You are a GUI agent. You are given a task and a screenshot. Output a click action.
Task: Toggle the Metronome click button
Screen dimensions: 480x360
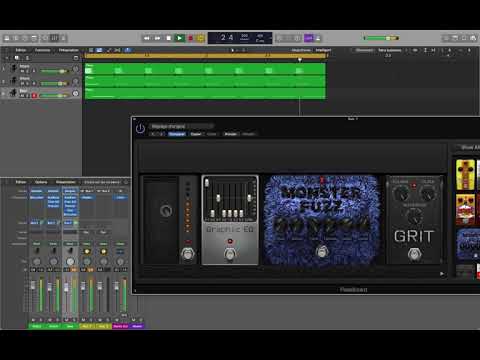(x=318, y=38)
